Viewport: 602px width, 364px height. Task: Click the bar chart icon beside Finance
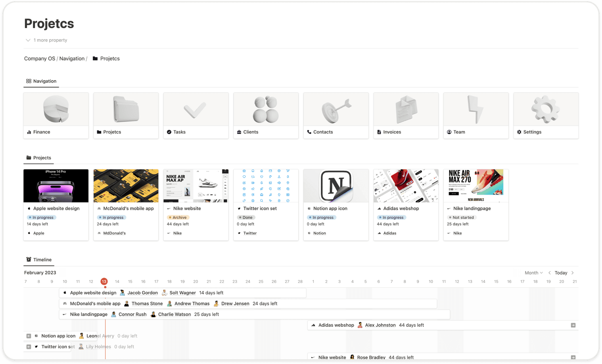[29, 132]
